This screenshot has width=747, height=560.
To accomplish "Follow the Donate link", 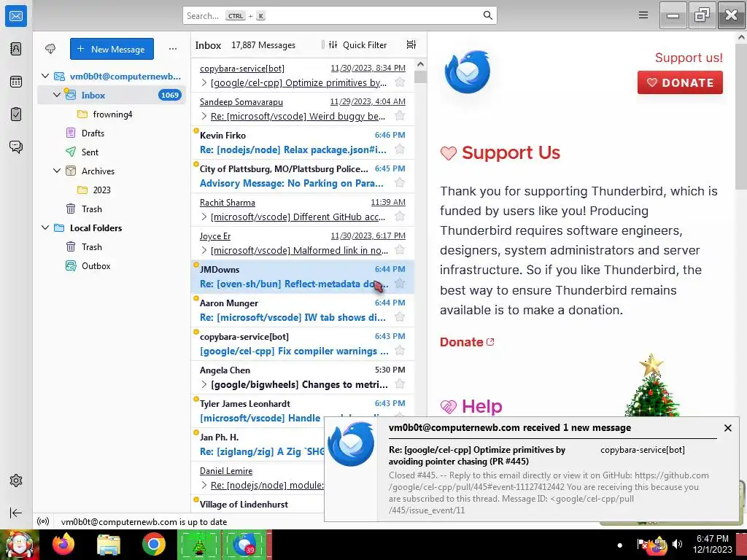I will 467,342.
